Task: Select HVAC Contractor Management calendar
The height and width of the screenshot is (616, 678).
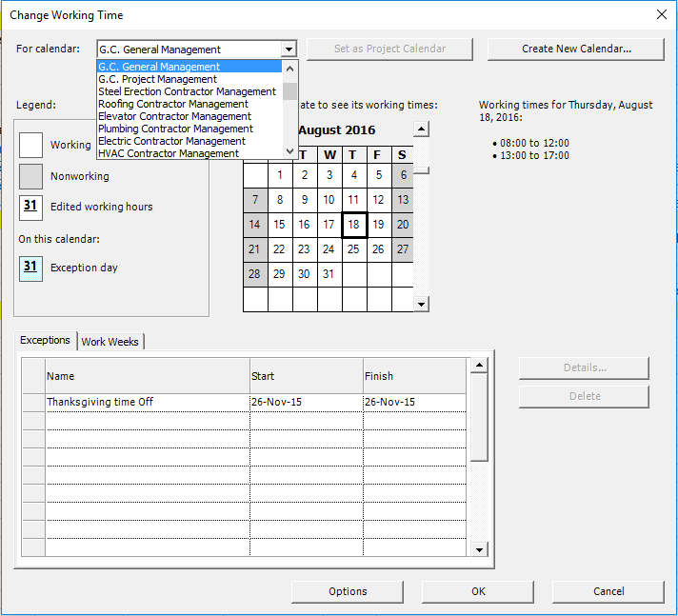Action: tap(169, 153)
